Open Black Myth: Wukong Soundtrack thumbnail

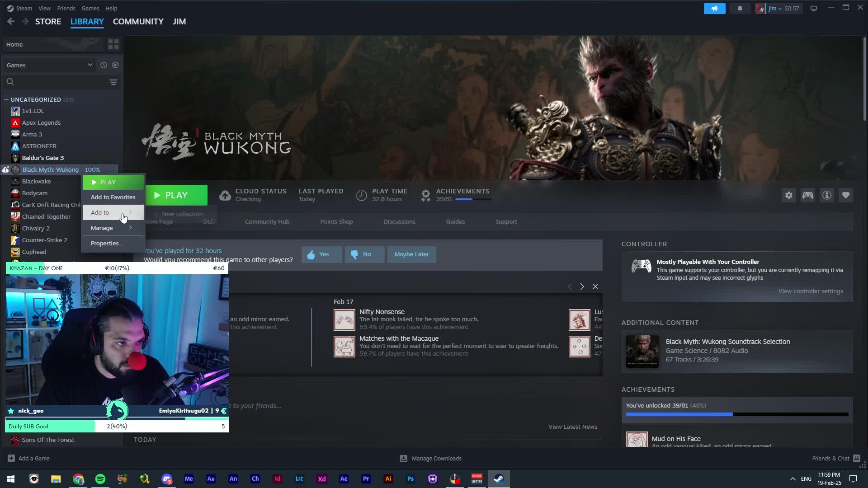click(642, 351)
